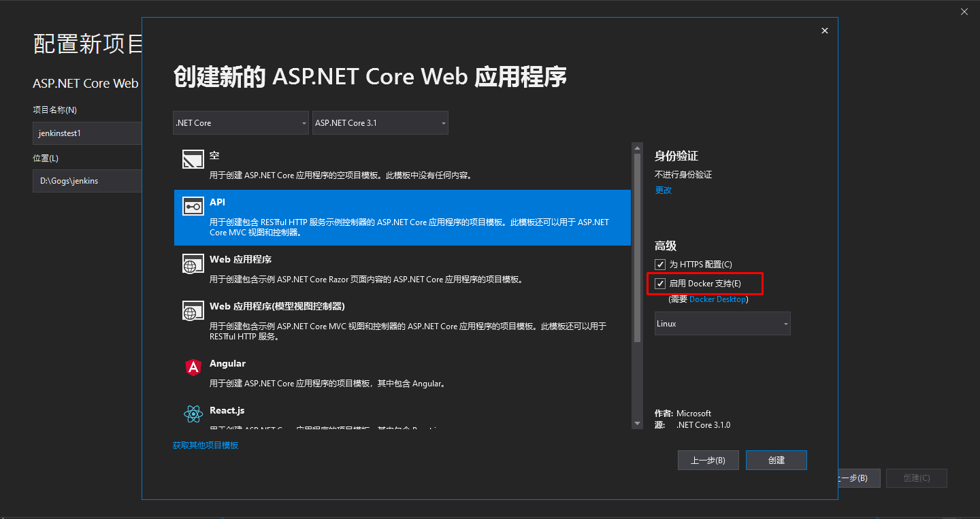Click the React.js template logo
This screenshot has height=519, width=980.
[x=193, y=414]
